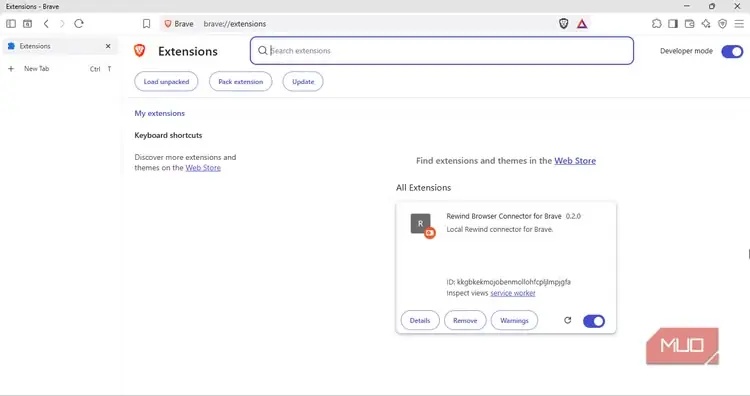
Task: Open Web Store link in main heading
Action: (x=575, y=161)
